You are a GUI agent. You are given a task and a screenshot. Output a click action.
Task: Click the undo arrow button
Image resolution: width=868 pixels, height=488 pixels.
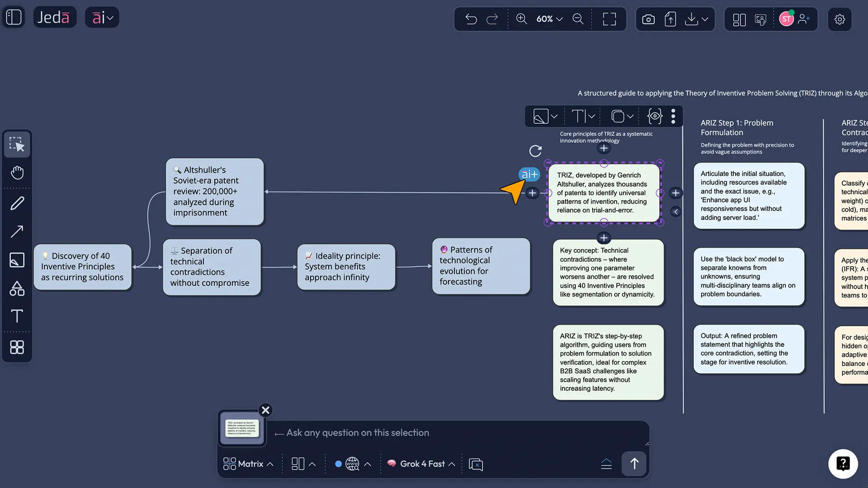[x=471, y=19]
